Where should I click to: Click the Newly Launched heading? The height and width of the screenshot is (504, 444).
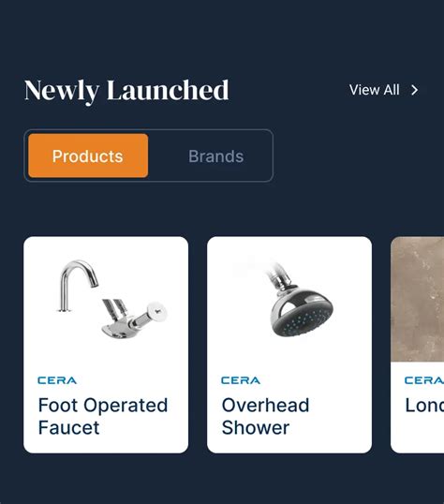click(126, 91)
